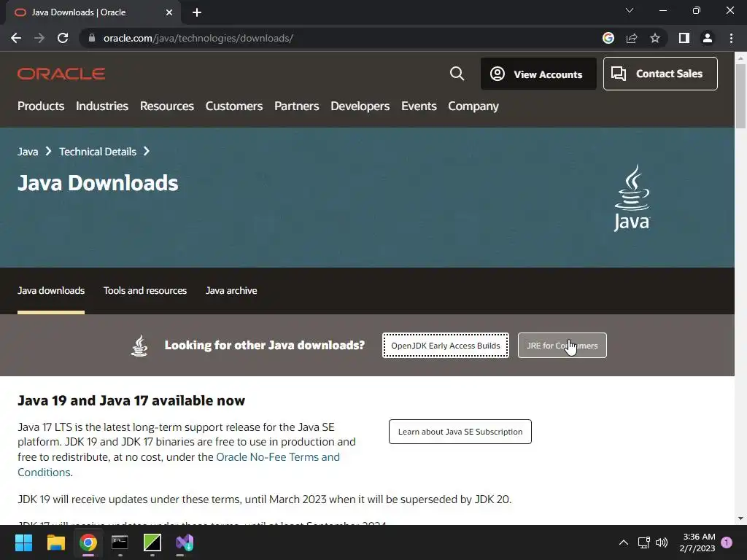Open the site search magnifier icon
This screenshot has height=560, width=747.
click(x=457, y=74)
